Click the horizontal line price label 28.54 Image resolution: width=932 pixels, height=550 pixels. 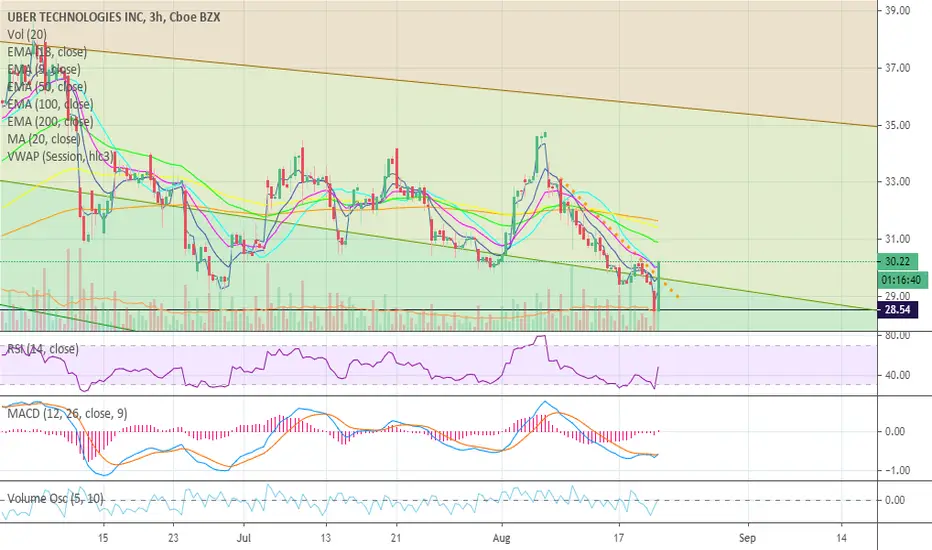(898, 310)
